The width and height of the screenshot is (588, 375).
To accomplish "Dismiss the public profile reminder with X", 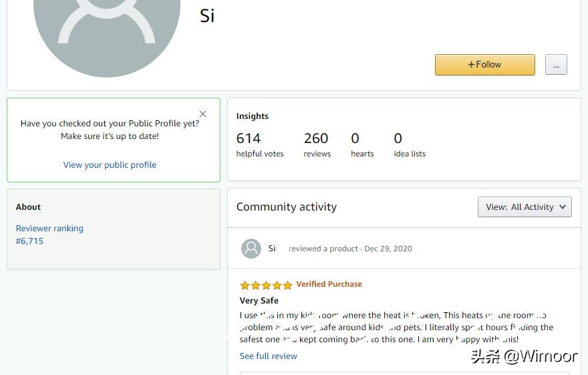I will [202, 114].
